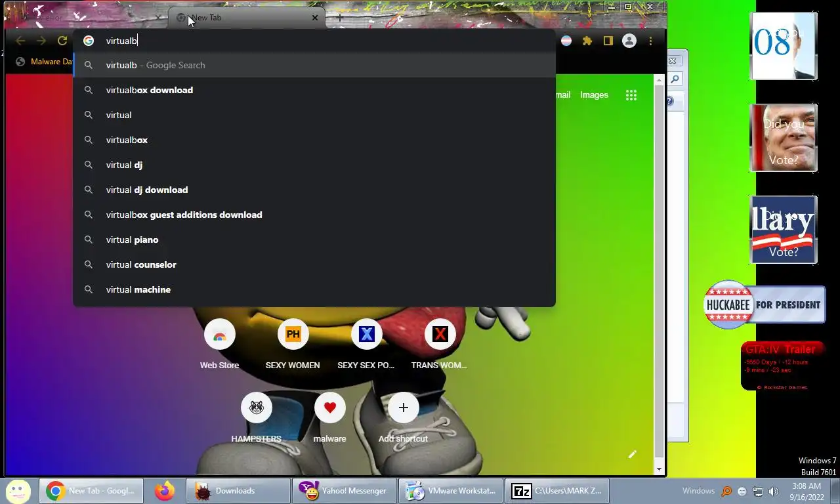Open the Images link
840x504 pixels.
pyautogui.click(x=594, y=95)
